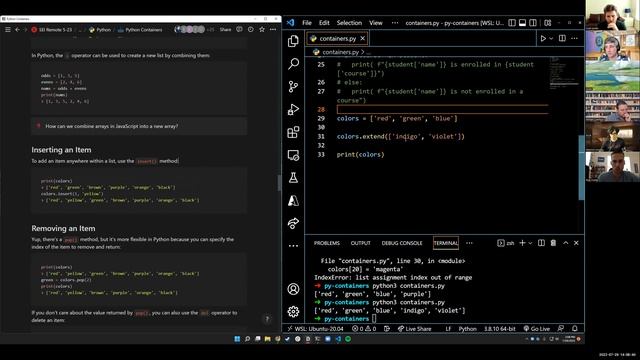Open errors and warnings count in status bar

point(364,329)
